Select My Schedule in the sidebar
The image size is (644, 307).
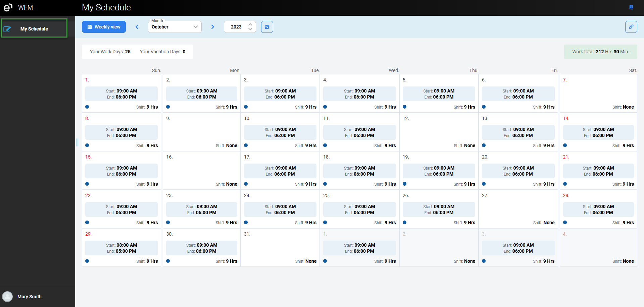(34, 29)
